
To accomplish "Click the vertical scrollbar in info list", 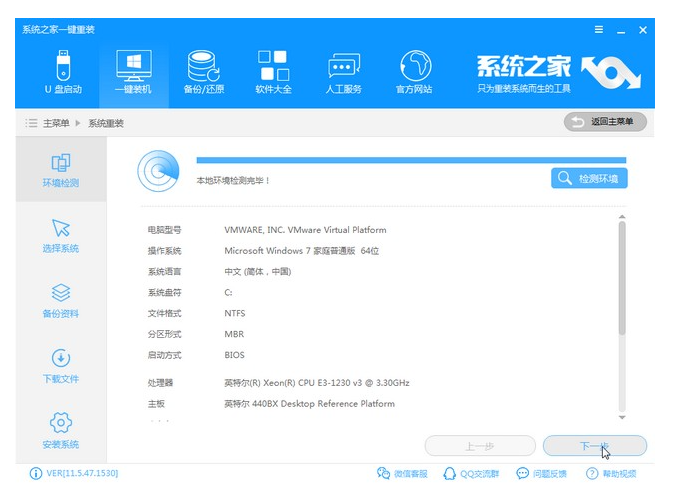I will pos(620,280).
